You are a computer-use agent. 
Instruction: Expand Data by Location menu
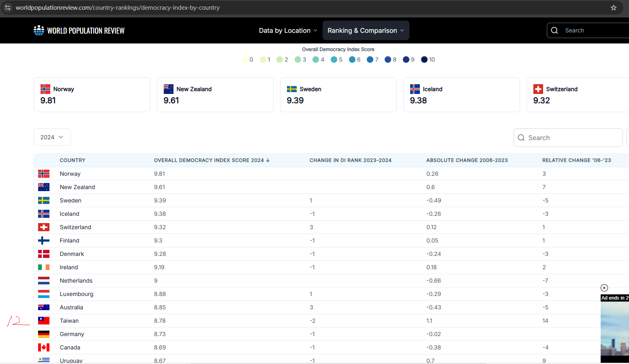point(288,30)
